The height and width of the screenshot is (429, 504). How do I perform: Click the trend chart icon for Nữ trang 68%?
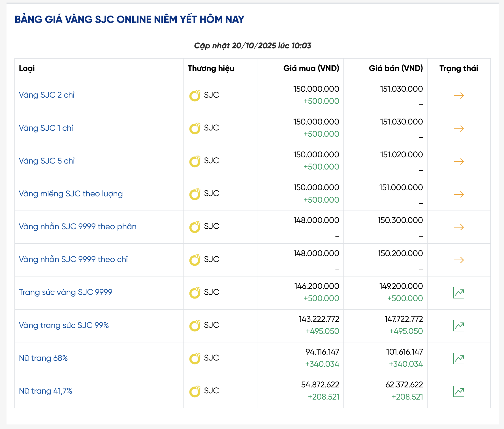tap(459, 359)
